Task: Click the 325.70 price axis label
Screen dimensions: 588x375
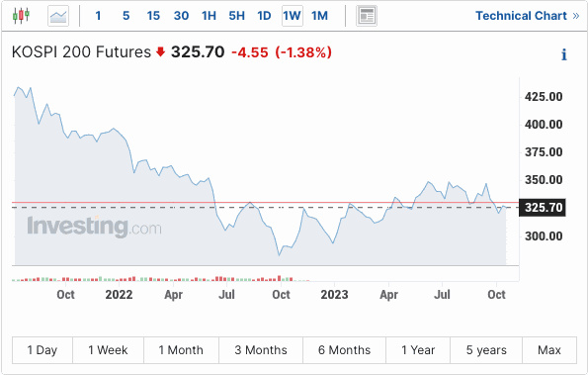Action: click(x=543, y=208)
